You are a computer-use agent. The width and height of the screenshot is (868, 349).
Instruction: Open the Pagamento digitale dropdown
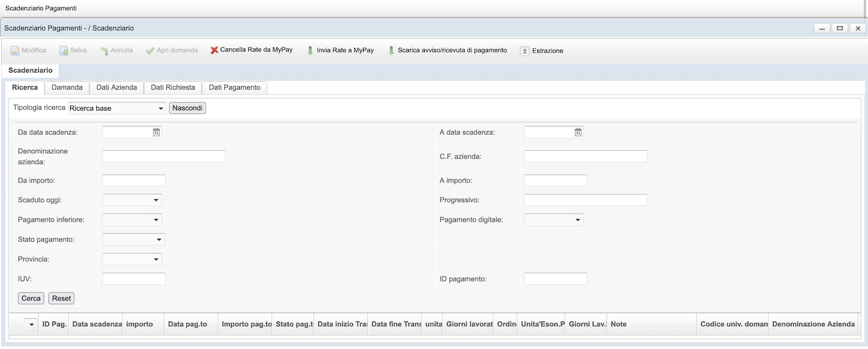[578, 220]
